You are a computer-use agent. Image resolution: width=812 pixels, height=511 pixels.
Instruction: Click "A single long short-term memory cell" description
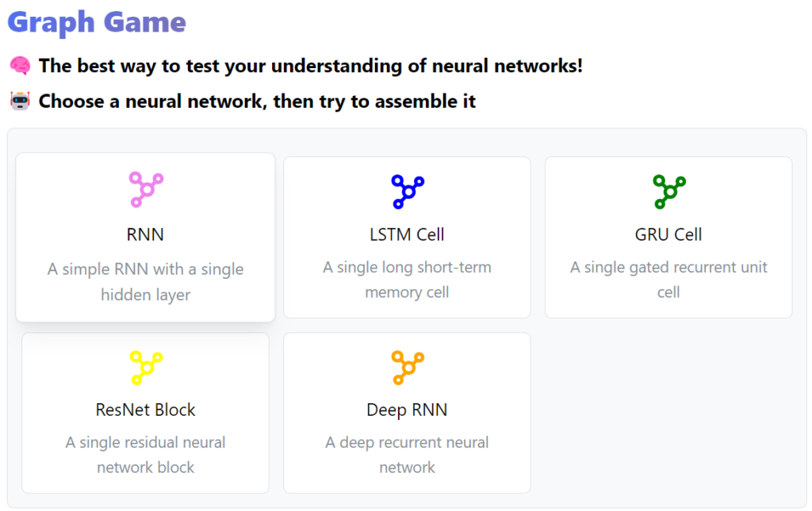[x=407, y=280]
